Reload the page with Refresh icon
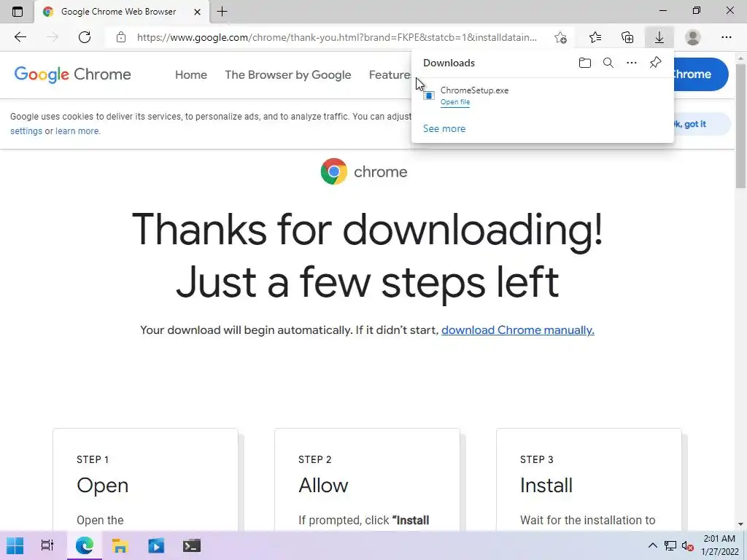Screen dimensions: 747x560 point(85,37)
